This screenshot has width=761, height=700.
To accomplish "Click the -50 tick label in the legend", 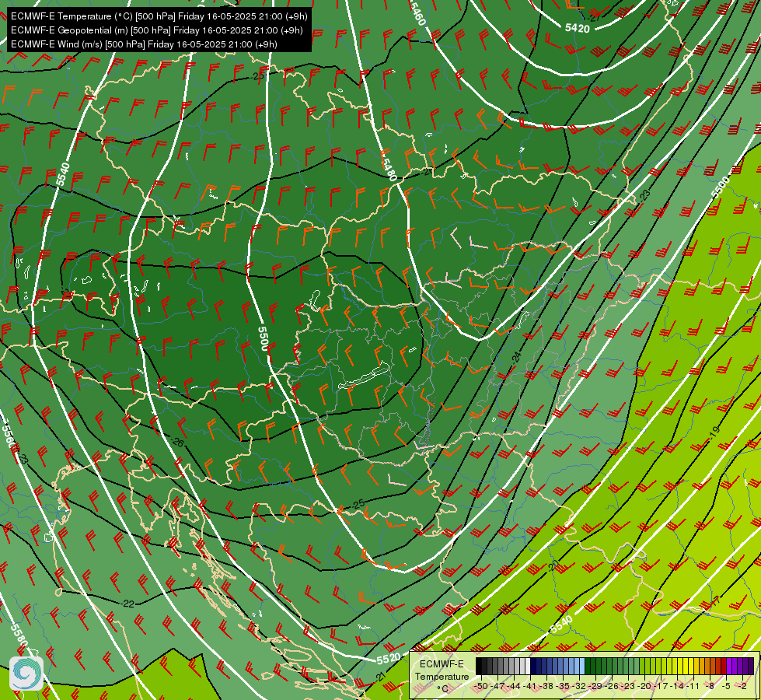I will 481,686.
